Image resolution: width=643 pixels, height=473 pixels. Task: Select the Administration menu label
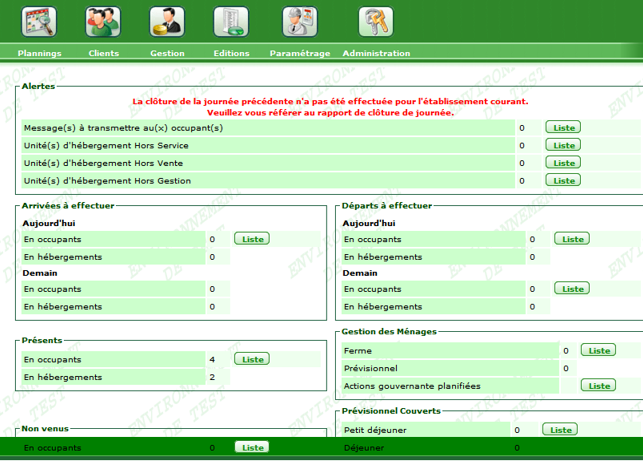[376, 53]
